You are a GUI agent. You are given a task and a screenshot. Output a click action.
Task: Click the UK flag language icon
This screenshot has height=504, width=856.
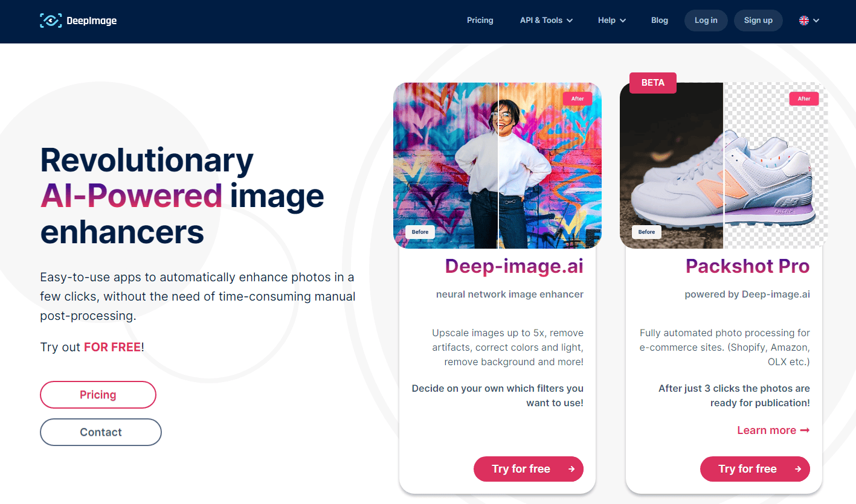click(804, 21)
